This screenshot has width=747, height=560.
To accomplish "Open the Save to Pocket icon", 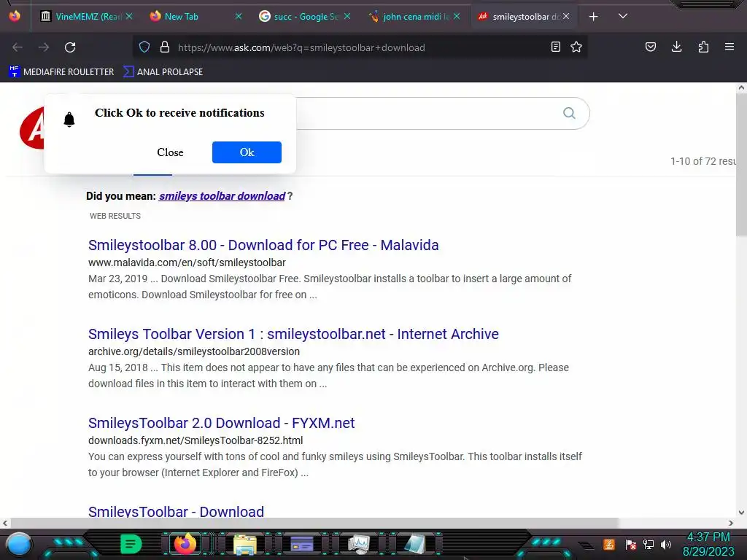I will [x=650, y=47].
